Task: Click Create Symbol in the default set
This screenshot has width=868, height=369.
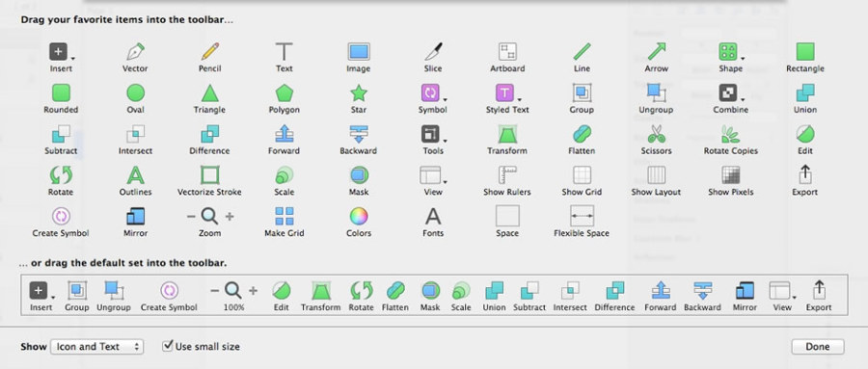Action: [169, 296]
